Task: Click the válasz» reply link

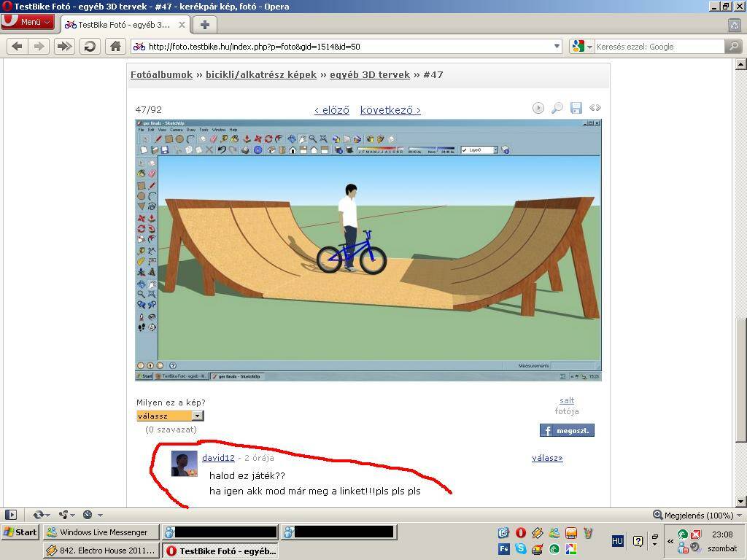Action: click(547, 458)
